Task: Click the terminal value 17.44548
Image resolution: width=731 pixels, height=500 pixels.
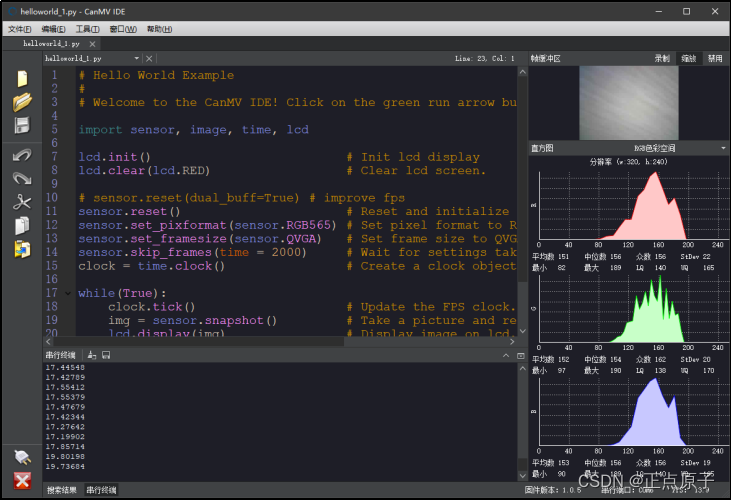Action: (x=65, y=368)
